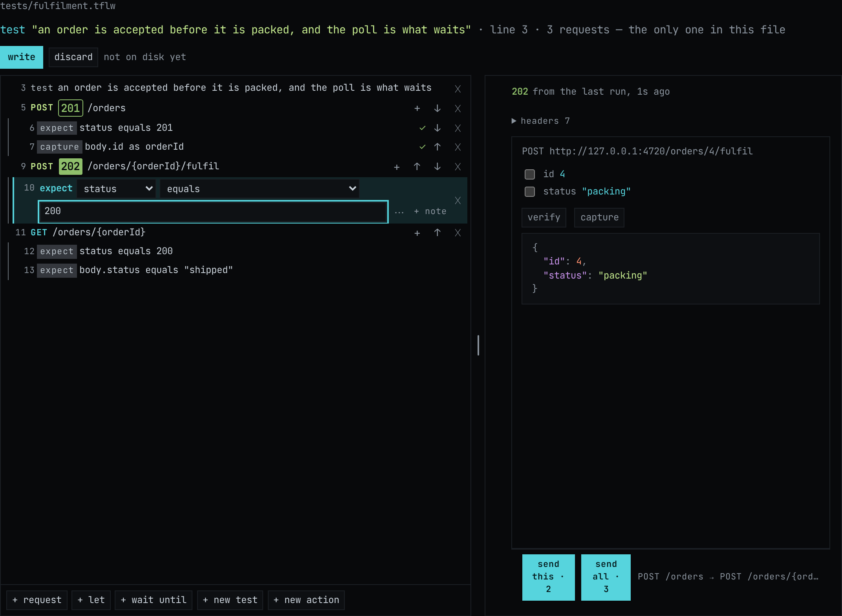The image size is (842, 616).
Task: Open the 'equals' operator dropdown
Action: click(x=259, y=189)
